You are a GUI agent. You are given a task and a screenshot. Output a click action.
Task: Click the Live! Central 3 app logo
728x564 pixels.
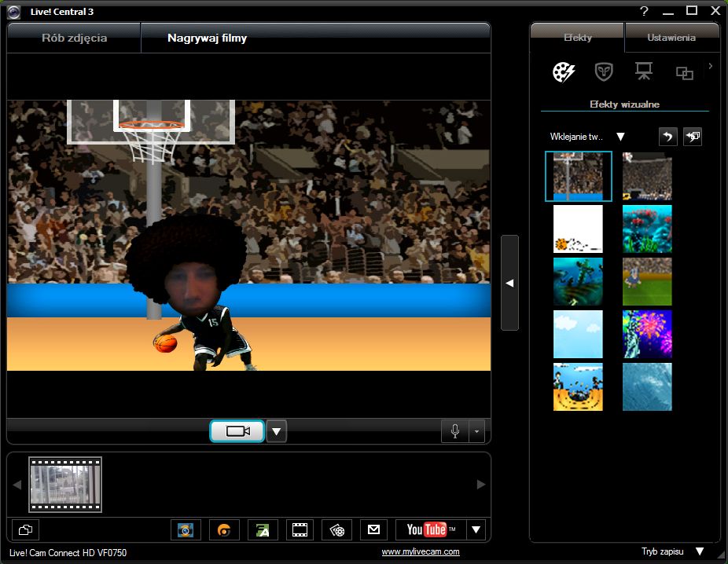tap(14, 12)
